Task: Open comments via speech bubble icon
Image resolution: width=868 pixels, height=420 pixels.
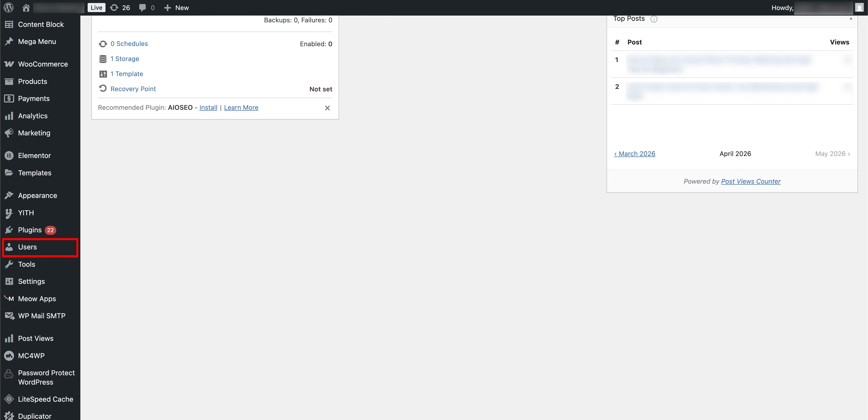Action: point(143,8)
